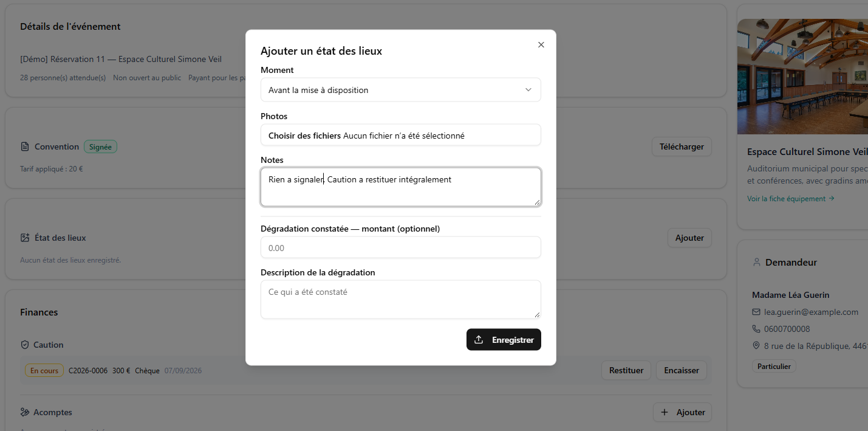
Task: Click the Demandeur person icon
Action: click(757, 263)
